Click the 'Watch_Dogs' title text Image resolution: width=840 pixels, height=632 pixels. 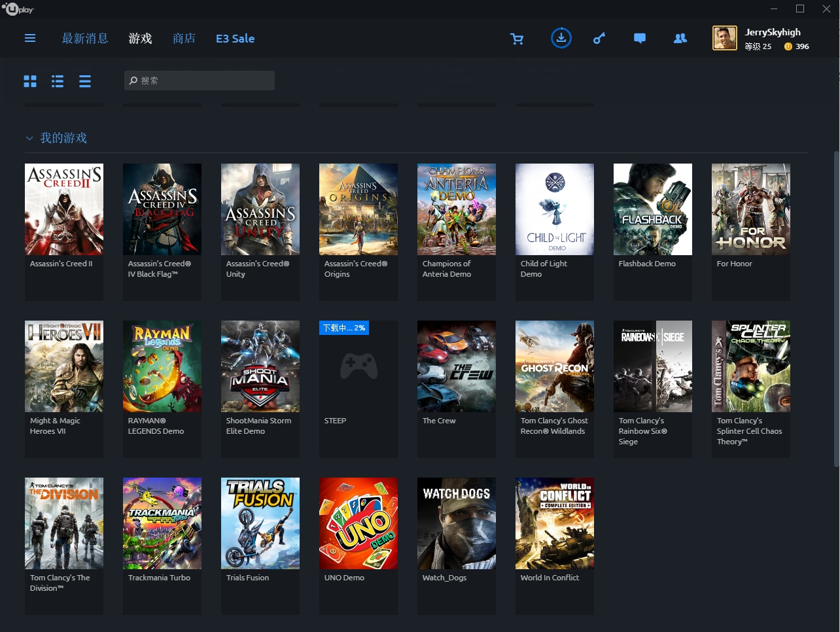point(444,578)
